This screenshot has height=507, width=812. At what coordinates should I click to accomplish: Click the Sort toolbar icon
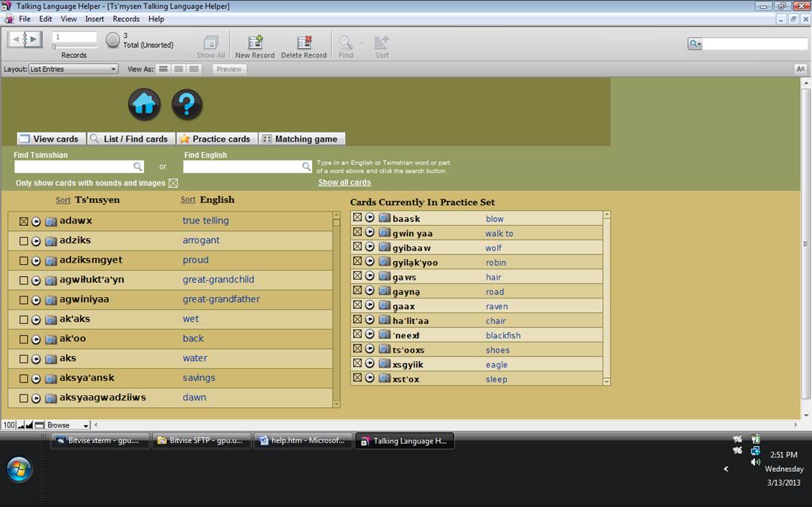pos(382,43)
